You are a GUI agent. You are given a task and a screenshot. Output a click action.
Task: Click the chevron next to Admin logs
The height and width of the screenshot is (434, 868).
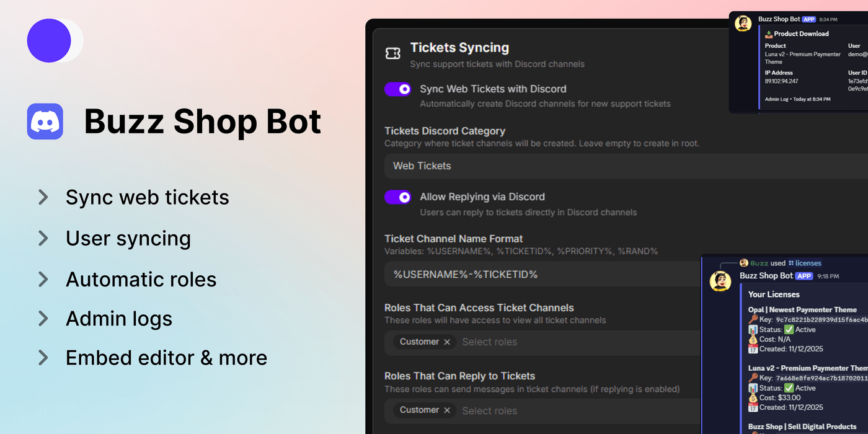(43, 319)
